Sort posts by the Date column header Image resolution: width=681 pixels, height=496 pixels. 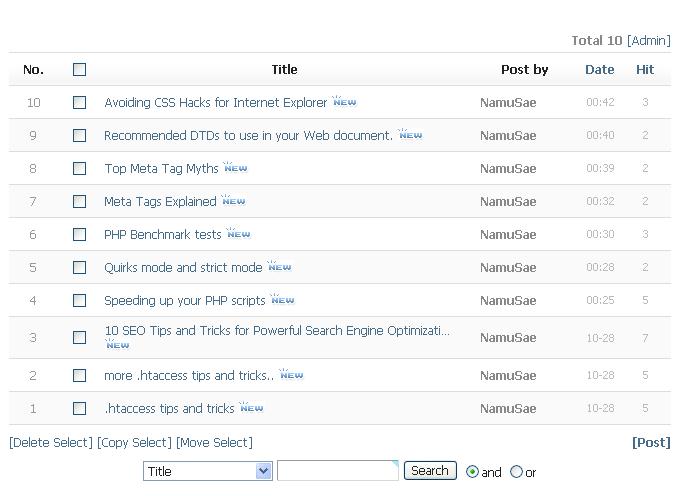click(x=599, y=69)
